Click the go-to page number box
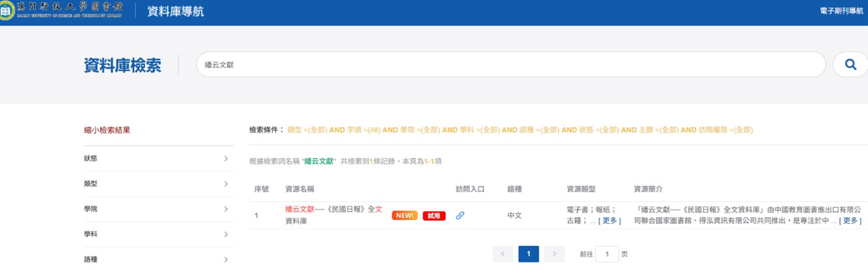The image size is (868, 270). coord(607,254)
